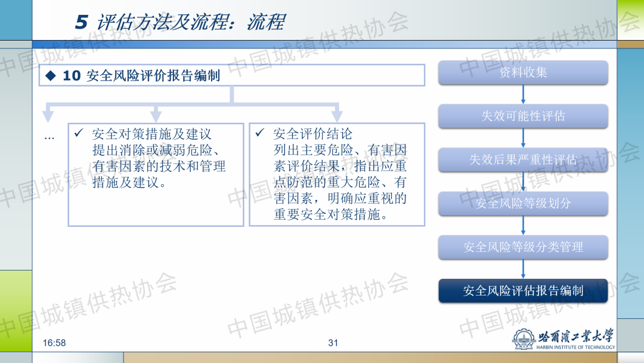Click the arrow above 安全风险评估报告编制

click(524, 269)
